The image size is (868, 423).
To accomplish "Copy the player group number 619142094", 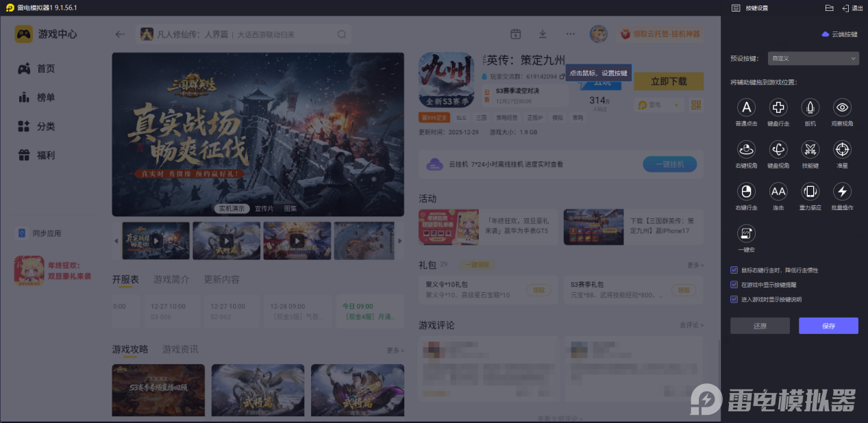I will click(x=562, y=77).
